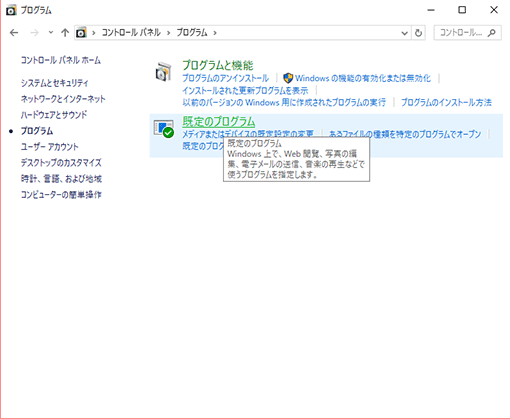Expand chevron after コントロール パネル breadcrumb

pyautogui.click(x=169, y=33)
